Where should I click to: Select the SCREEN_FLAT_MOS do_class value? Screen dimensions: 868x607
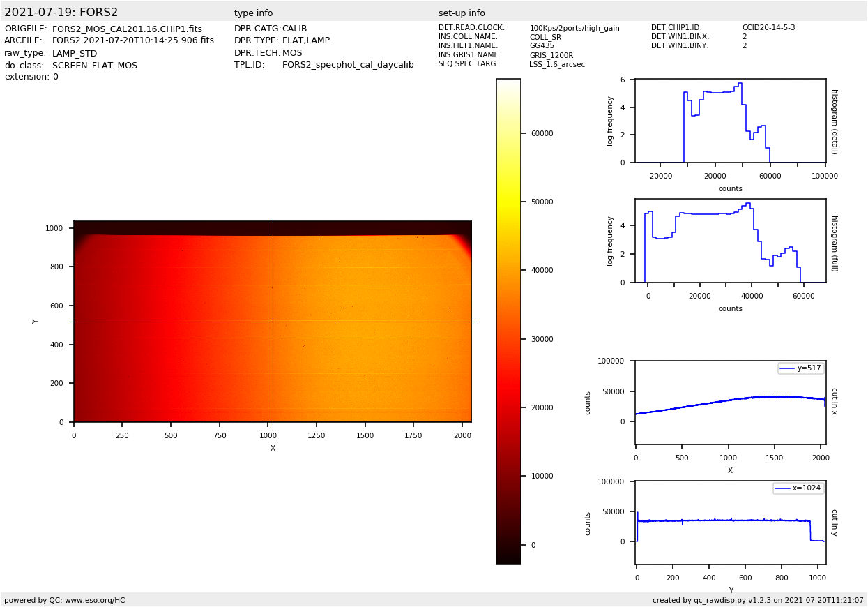coord(95,66)
